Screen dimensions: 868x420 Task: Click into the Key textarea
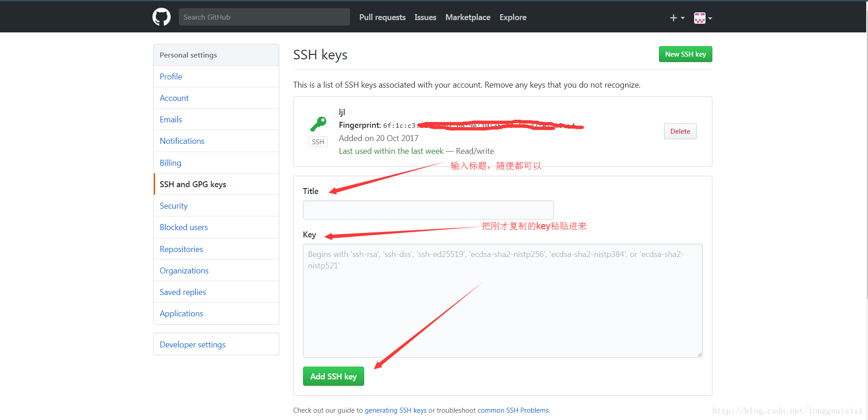(x=502, y=301)
